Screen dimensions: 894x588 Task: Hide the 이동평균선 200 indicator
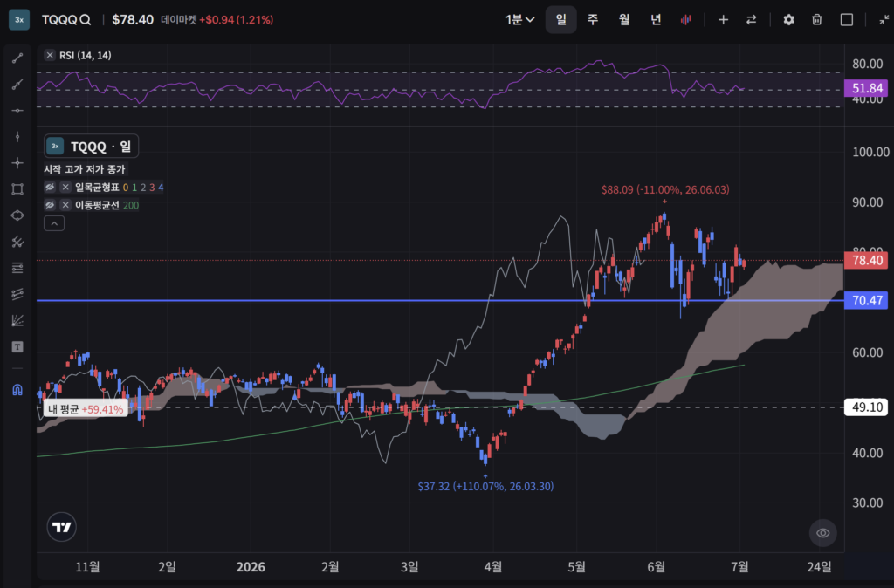tap(50, 205)
